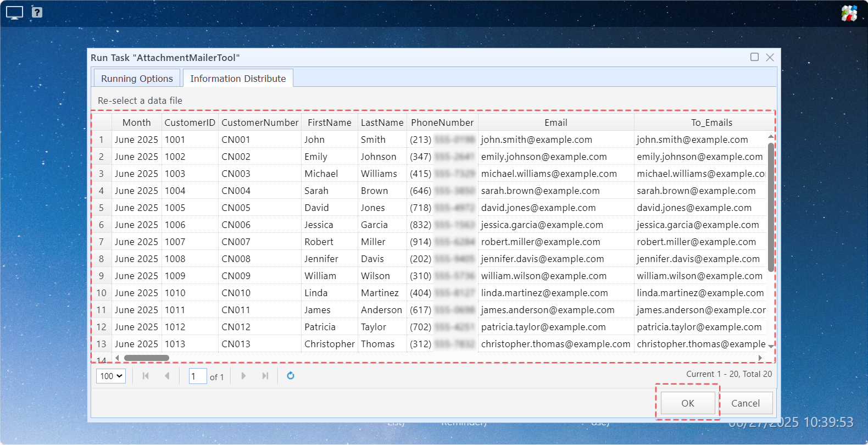Select last name cell Wilson

pyautogui.click(x=382, y=276)
